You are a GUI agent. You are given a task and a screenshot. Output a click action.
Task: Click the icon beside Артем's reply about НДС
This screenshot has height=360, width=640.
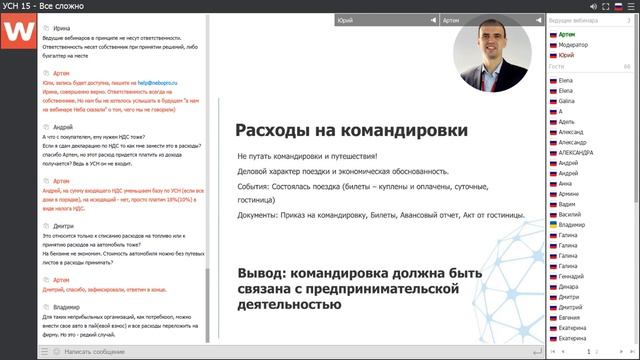[x=46, y=181]
